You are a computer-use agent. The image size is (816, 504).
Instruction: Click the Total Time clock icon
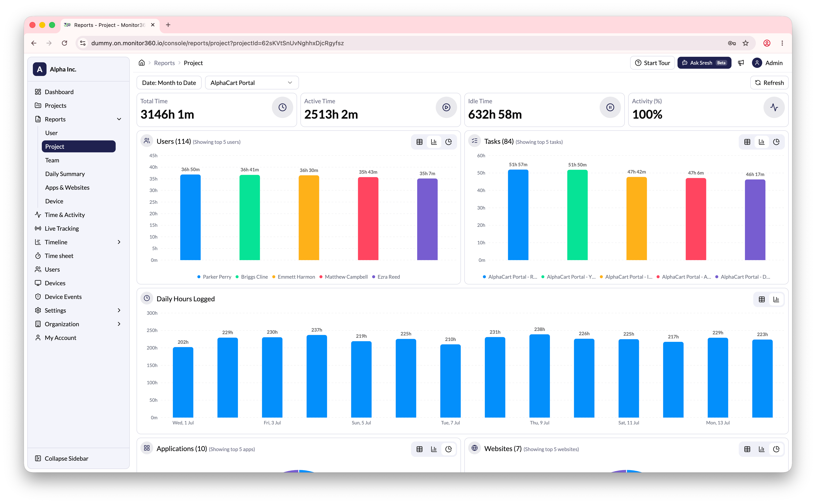[282, 107]
